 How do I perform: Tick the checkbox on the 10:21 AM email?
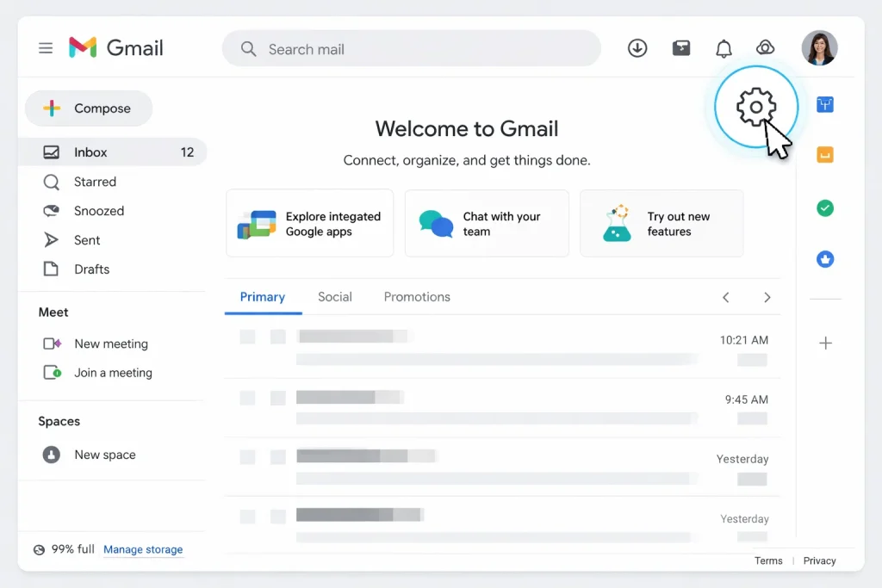(x=248, y=337)
